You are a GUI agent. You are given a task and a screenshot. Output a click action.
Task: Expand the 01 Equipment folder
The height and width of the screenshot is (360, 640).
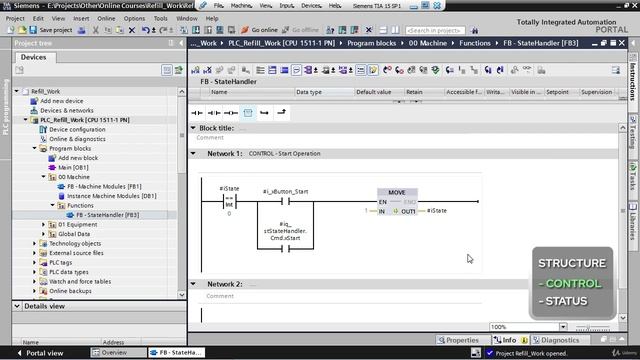click(44, 224)
